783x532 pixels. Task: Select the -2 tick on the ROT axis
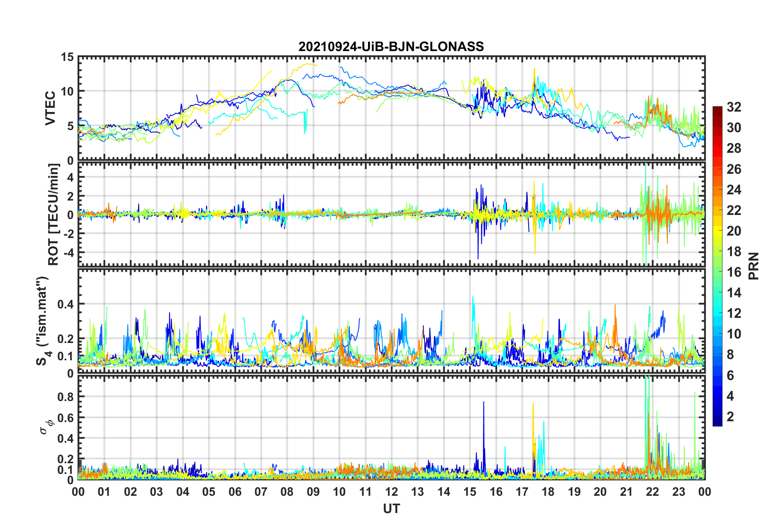coord(69,233)
